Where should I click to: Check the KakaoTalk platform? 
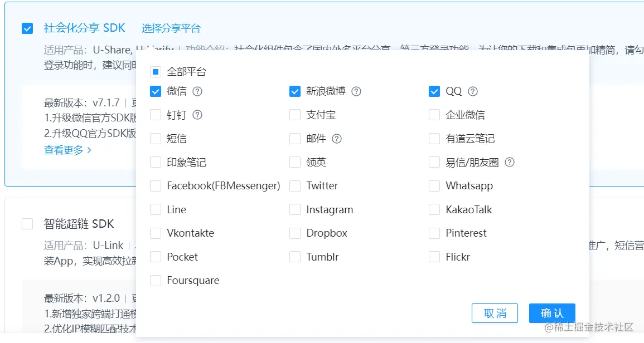434,209
